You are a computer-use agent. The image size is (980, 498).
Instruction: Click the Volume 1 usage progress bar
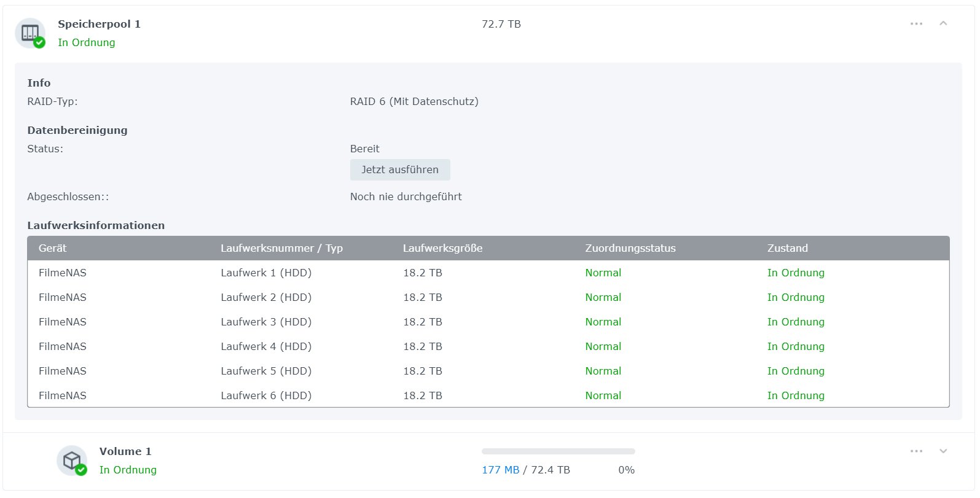(558, 451)
